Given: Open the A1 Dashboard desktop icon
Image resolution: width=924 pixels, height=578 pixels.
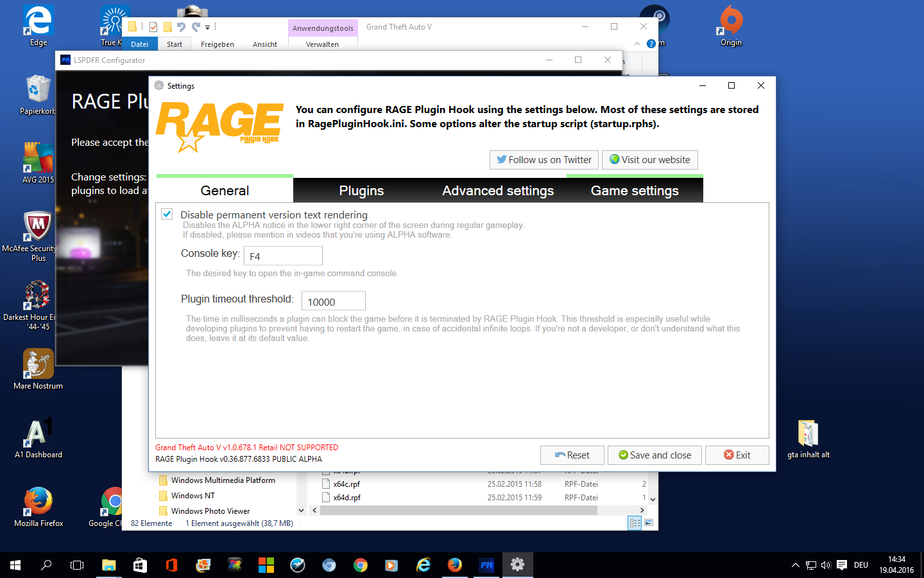Looking at the screenshot, I should [x=38, y=438].
